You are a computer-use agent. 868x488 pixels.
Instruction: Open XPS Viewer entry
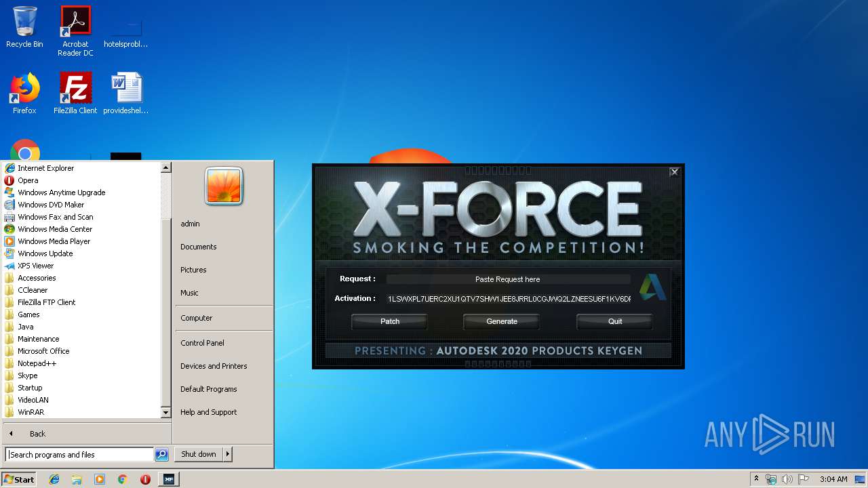point(35,266)
